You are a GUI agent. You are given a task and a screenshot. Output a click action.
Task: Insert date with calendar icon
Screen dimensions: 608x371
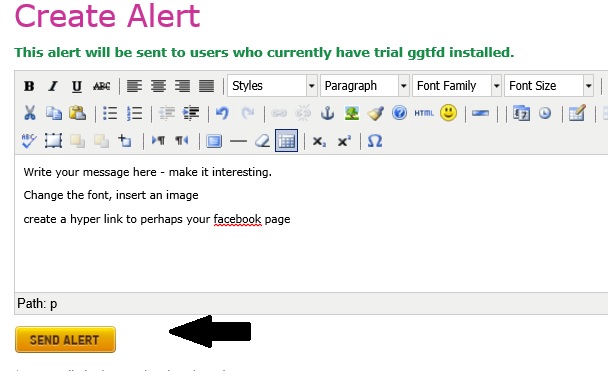(x=521, y=113)
